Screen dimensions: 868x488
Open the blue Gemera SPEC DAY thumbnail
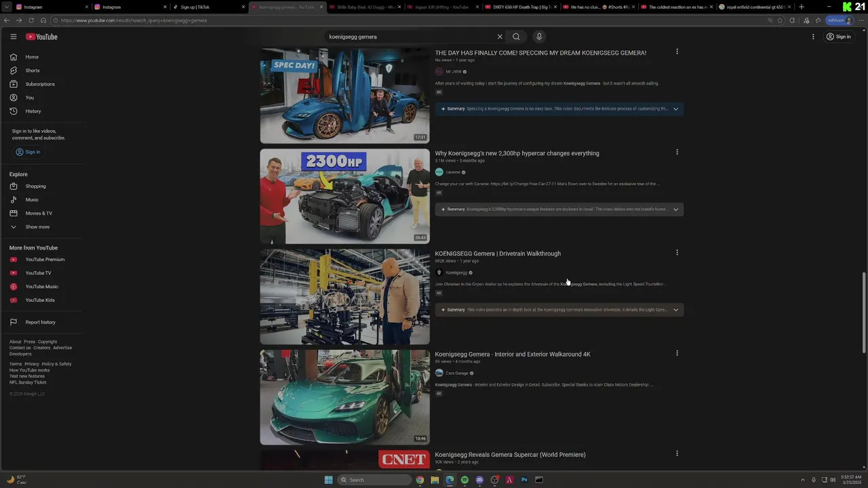pyautogui.click(x=344, y=96)
